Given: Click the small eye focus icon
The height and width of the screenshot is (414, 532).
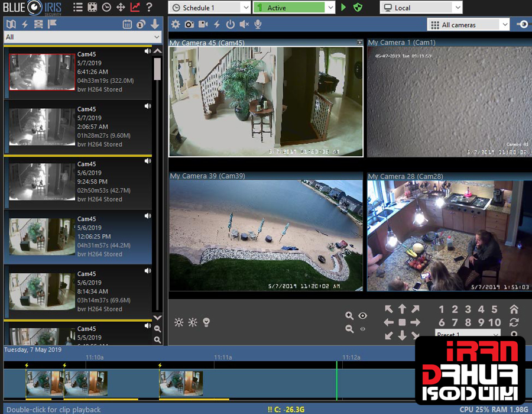Looking at the screenshot, I should (x=362, y=329).
